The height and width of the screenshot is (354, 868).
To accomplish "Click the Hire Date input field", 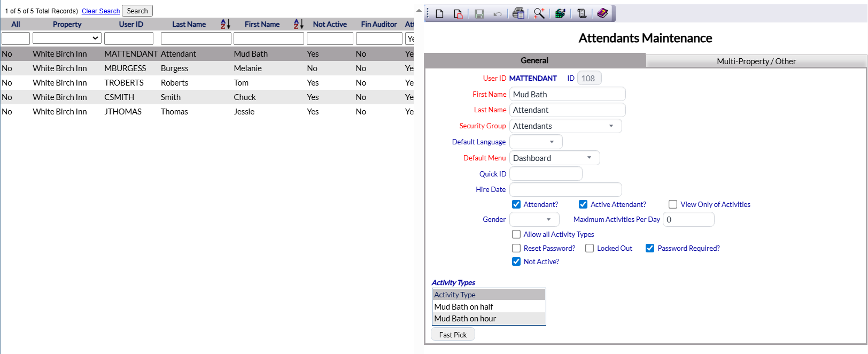I will 565,190.
